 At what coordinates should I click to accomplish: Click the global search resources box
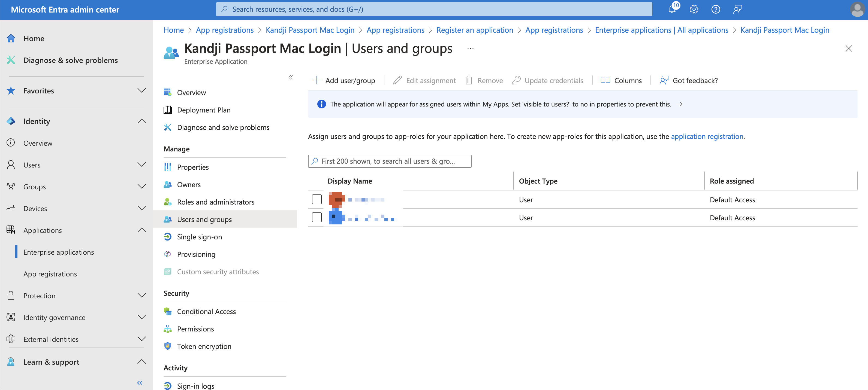[434, 10]
